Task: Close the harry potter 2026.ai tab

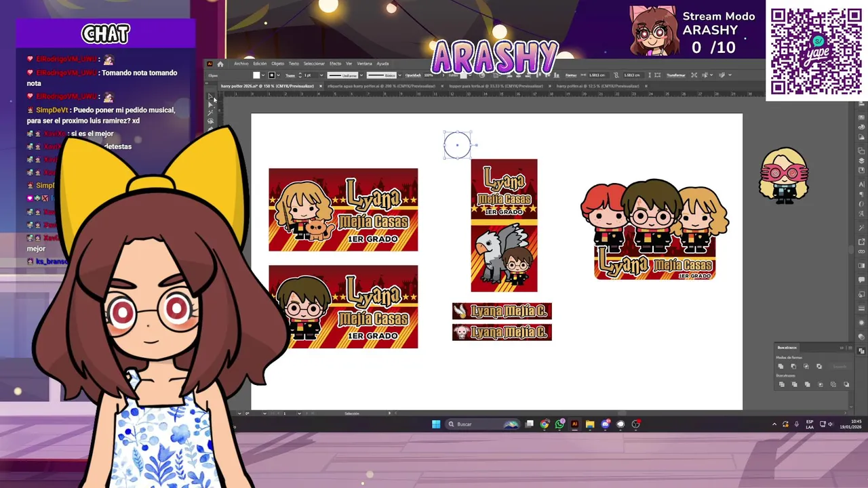Action: click(321, 86)
